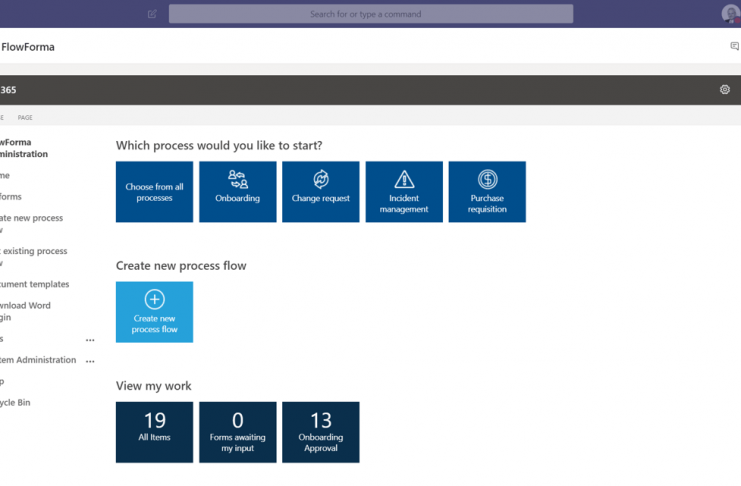
Task: Open the Onboarding Approval work tile
Action: click(x=320, y=432)
